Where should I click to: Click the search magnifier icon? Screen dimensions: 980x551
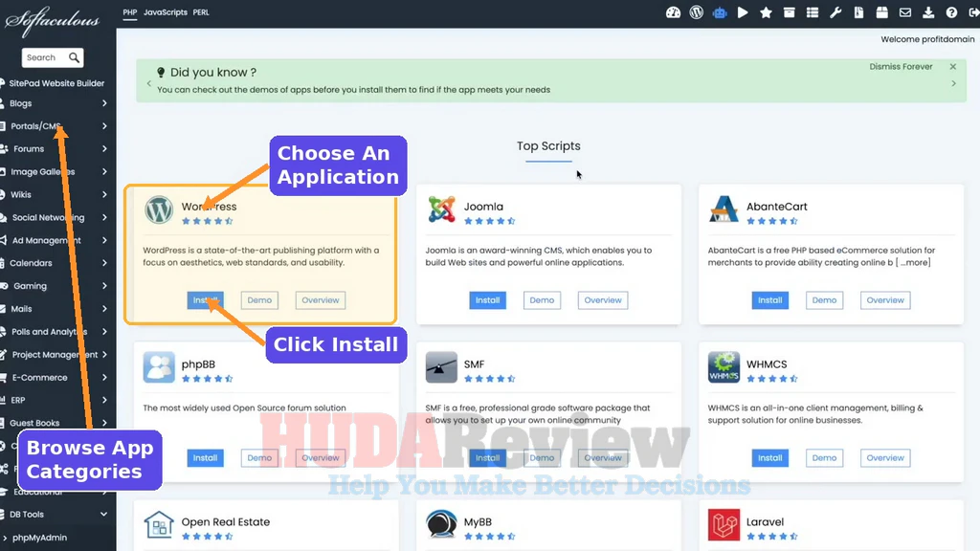74,57
